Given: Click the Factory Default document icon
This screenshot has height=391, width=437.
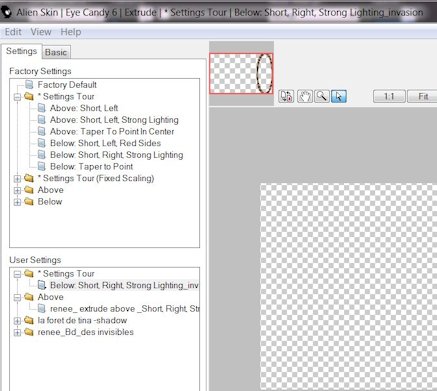Looking at the screenshot, I should (x=29, y=84).
